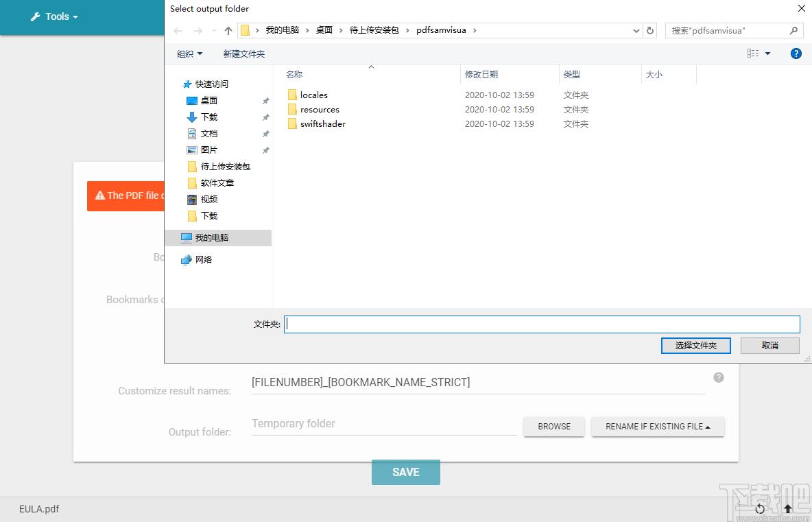Select 我的电脑 in the navigation pane
The width and height of the screenshot is (812, 522).
pos(218,238)
